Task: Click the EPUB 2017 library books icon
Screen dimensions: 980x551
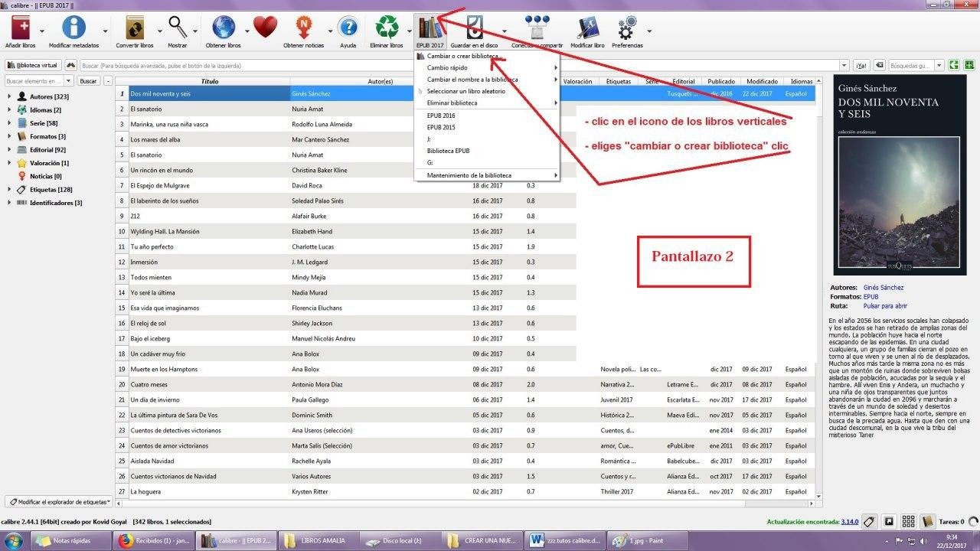Action: click(x=430, y=28)
